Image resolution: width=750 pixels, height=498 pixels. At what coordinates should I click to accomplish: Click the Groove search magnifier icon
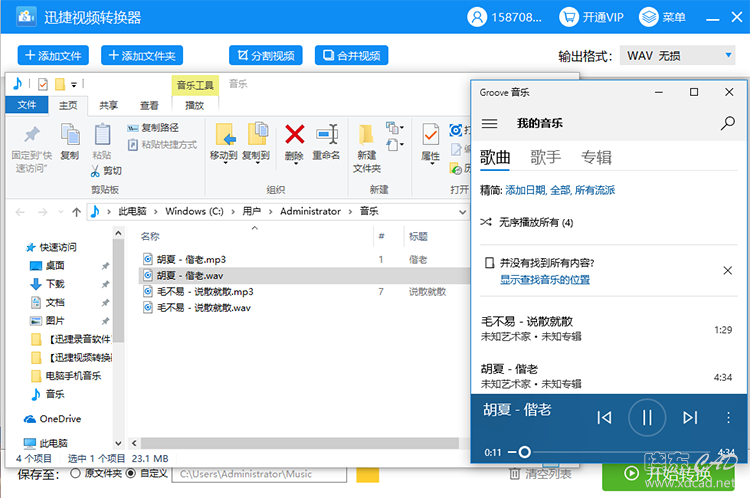[728, 123]
